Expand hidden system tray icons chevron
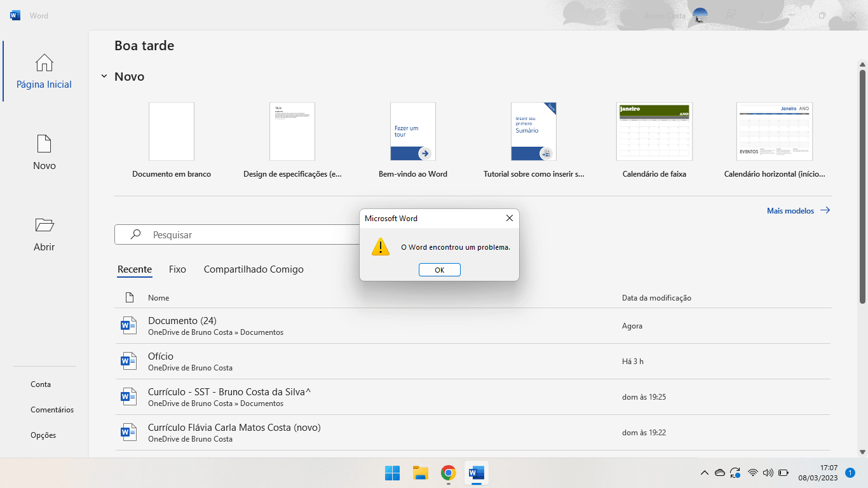 [704, 473]
